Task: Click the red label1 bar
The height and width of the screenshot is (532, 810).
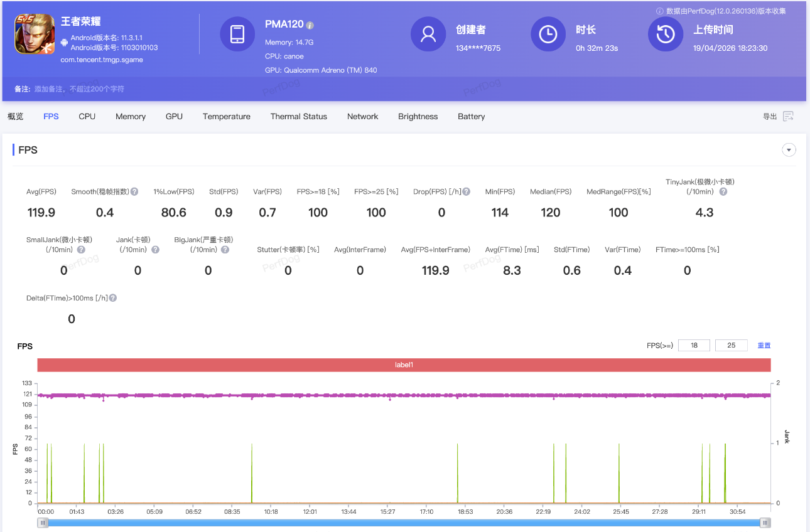Action: pyautogui.click(x=404, y=365)
